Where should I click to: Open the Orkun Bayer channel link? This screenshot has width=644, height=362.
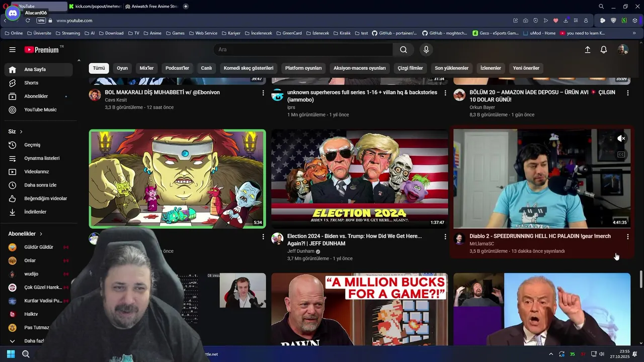482,108
